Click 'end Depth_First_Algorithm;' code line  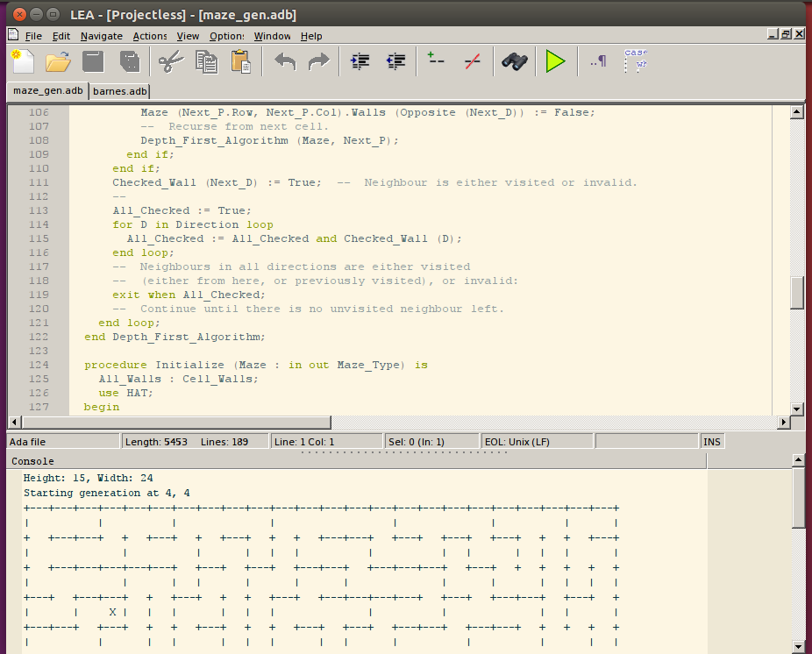point(175,337)
